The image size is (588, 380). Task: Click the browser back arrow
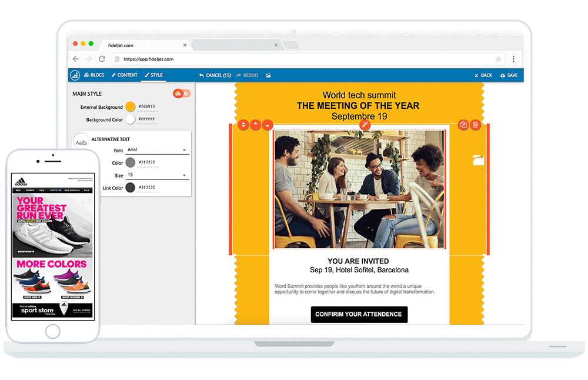pos(76,59)
